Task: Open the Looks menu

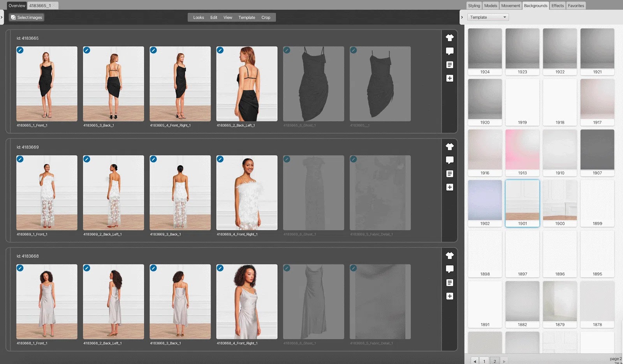Action: 199,17
